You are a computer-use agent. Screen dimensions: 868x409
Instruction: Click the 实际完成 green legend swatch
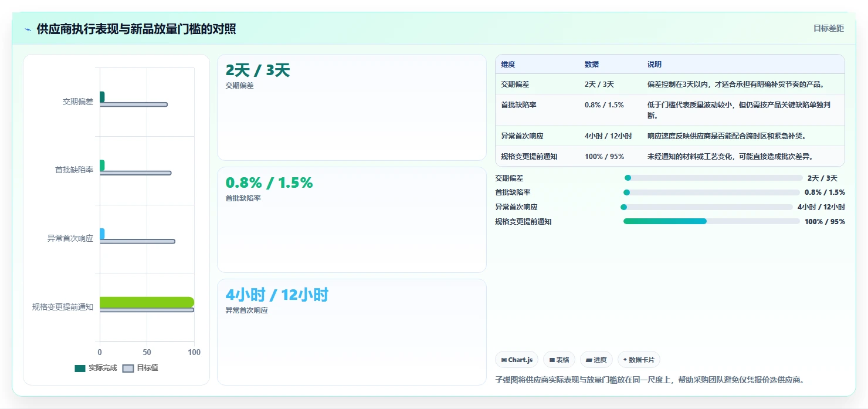[80, 369]
